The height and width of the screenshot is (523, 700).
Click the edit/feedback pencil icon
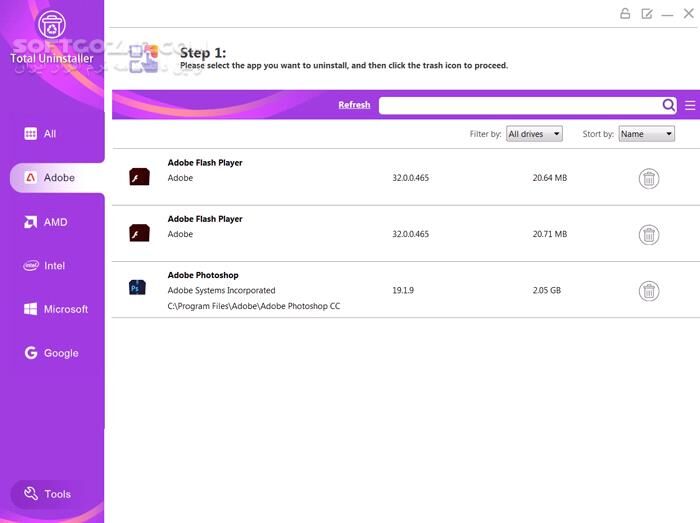pos(646,14)
